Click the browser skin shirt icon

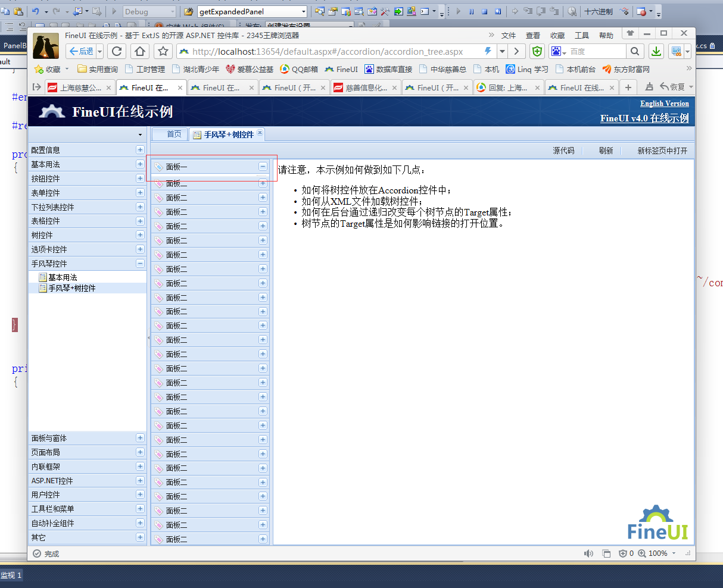(630, 33)
